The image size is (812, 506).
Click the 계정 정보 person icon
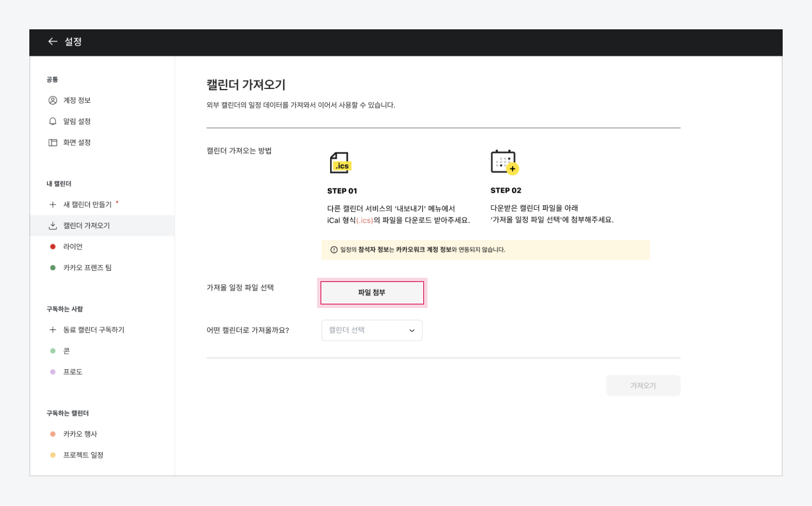pyautogui.click(x=53, y=100)
